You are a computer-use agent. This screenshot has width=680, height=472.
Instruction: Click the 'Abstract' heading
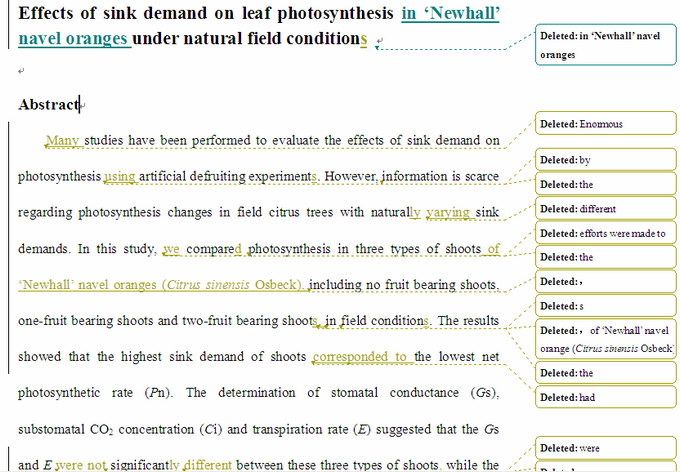[48, 104]
